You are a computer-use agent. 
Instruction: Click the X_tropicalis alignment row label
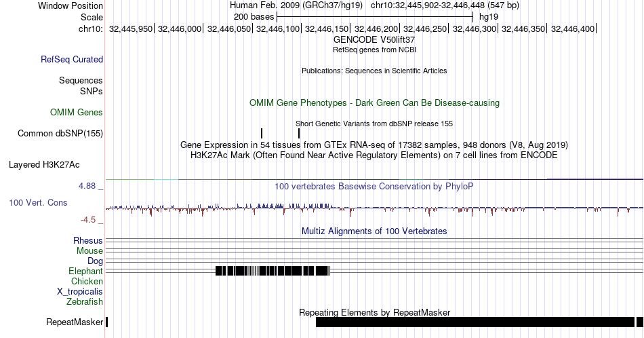(x=80, y=292)
